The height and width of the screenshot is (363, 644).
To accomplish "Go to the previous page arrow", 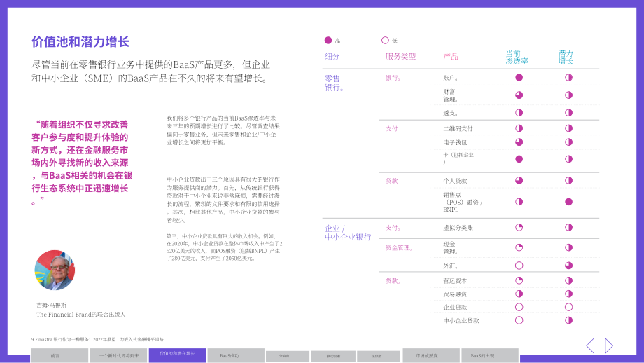I will 590,345.
